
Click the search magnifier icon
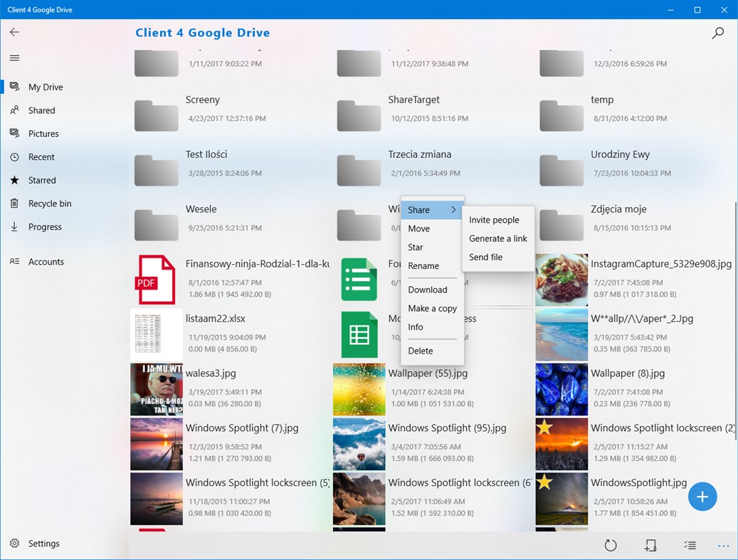point(717,33)
